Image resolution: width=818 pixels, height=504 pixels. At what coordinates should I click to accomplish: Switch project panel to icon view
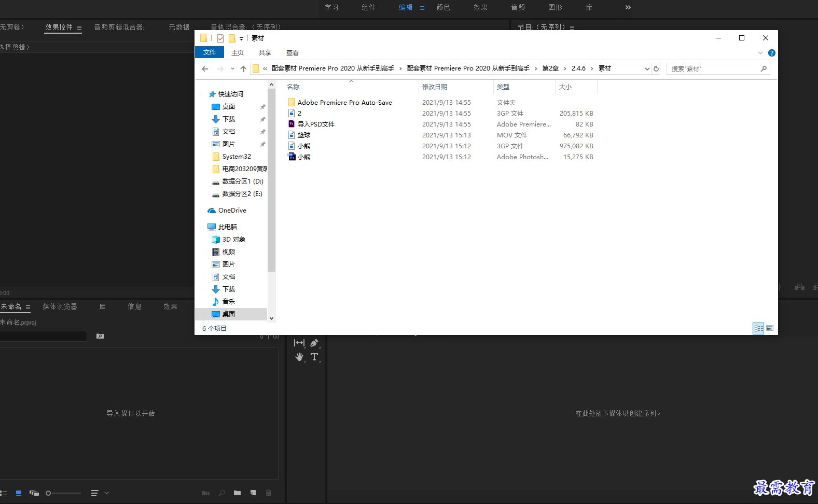[19, 493]
